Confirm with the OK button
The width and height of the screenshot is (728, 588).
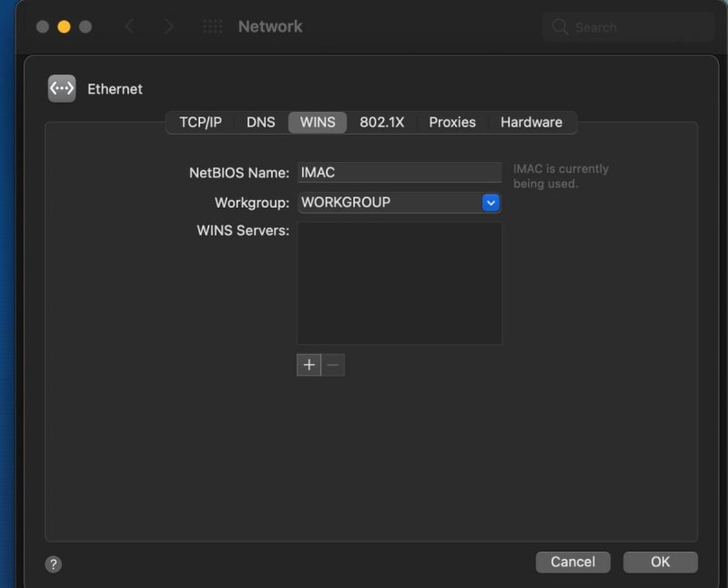point(660,562)
